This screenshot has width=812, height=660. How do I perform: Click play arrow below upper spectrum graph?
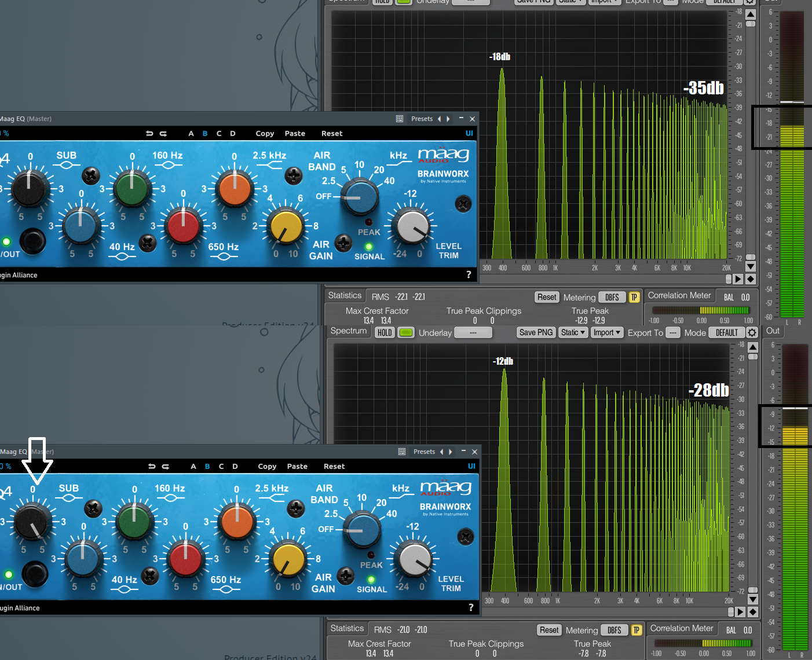(x=738, y=279)
